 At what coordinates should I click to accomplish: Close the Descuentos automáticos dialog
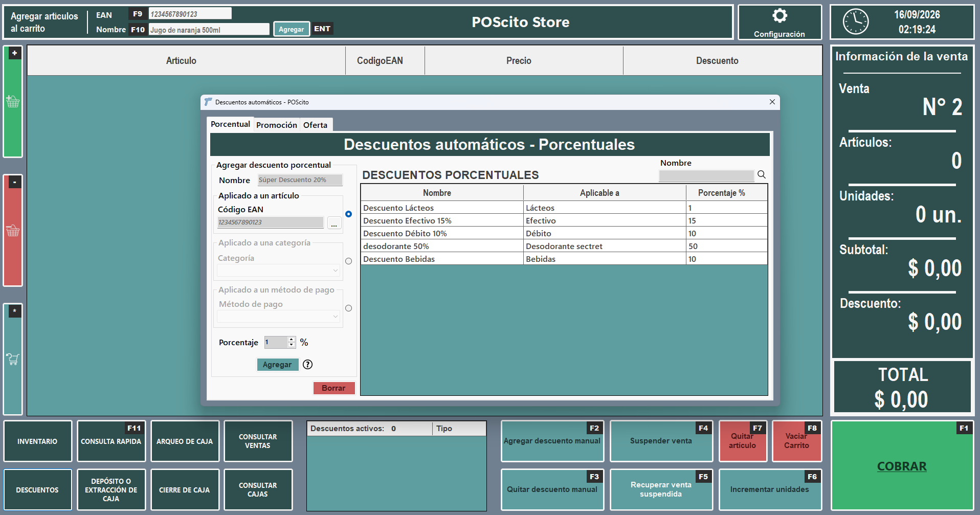[x=772, y=102]
